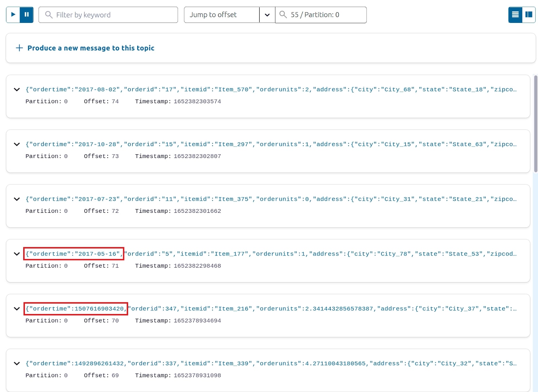The image size is (538, 392).
Task: Select the JSON text with orderid "17"
Action: coord(271,89)
